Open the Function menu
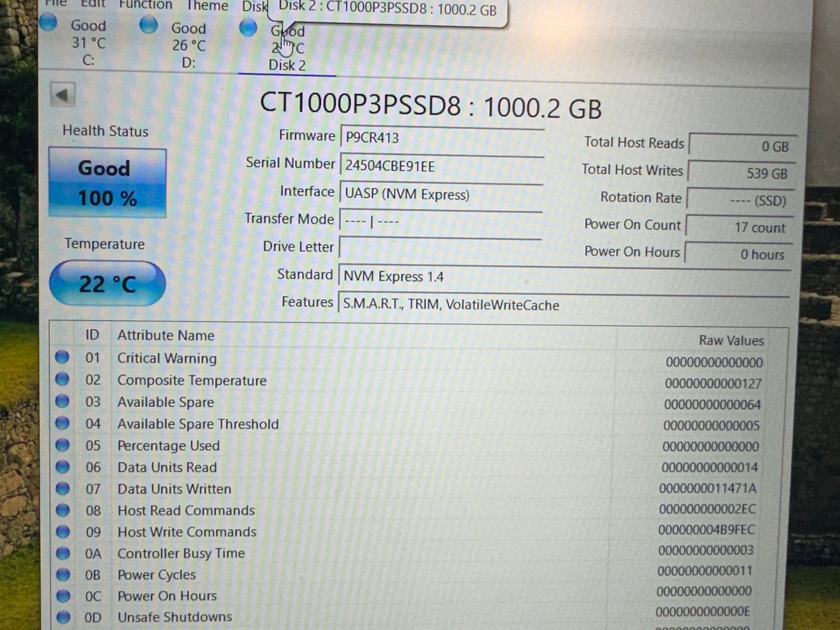 (x=146, y=5)
